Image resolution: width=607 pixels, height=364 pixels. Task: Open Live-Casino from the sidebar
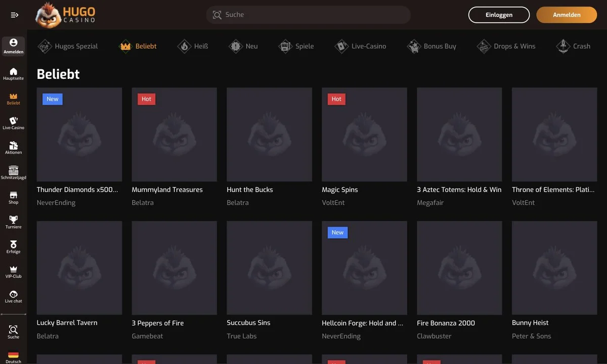pos(14,123)
